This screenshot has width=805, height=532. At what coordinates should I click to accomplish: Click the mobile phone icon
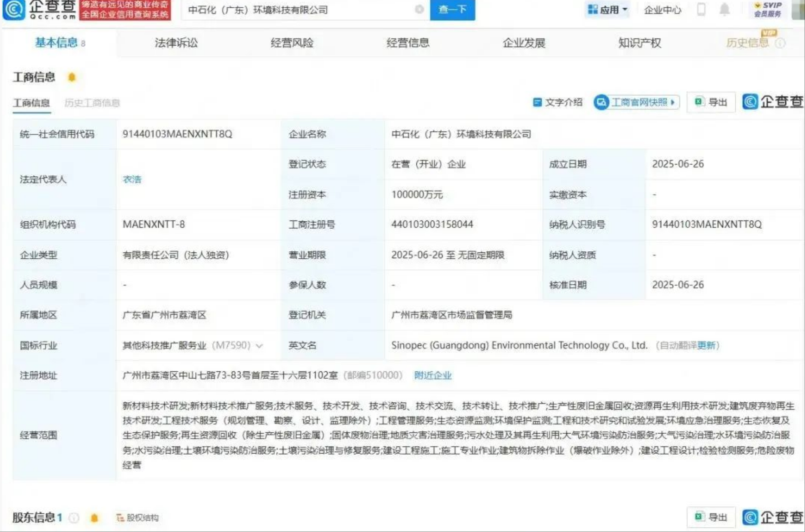click(701, 9)
